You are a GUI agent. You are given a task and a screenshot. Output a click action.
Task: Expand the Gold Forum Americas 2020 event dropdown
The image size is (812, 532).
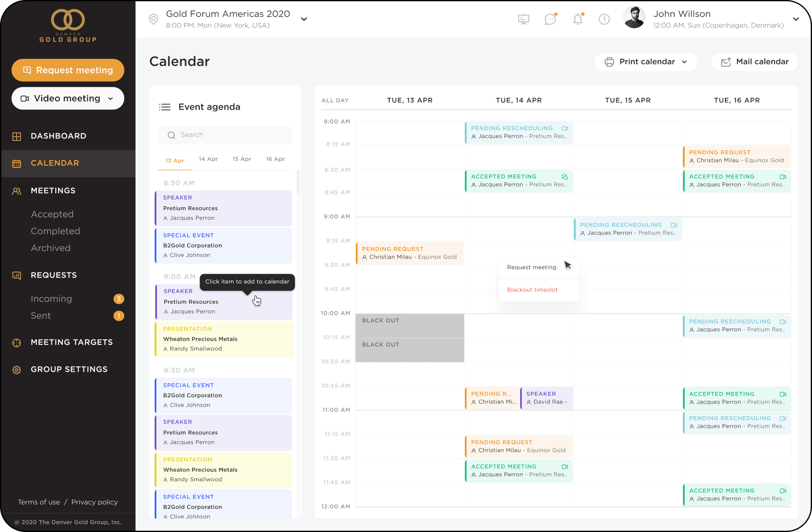tap(304, 19)
